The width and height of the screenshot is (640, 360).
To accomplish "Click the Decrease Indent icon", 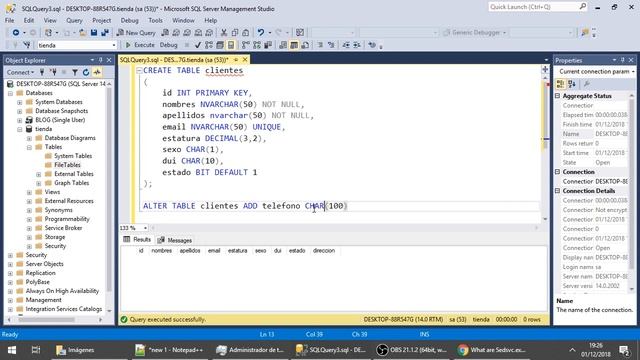I will [x=346, y=45].
